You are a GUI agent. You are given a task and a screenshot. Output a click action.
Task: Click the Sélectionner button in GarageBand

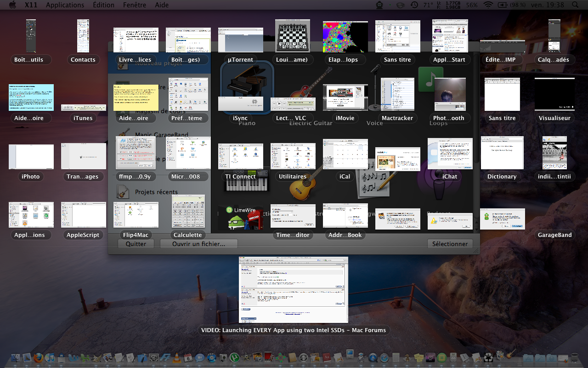tap(450, 244)
